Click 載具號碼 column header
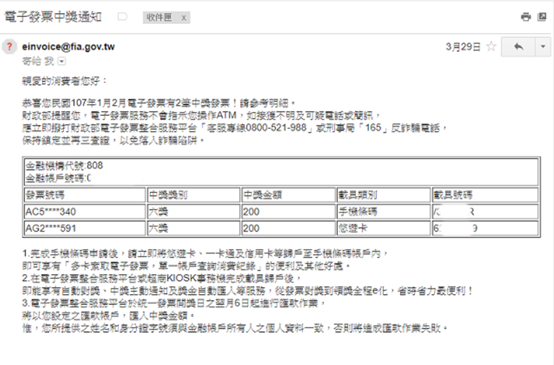Screen dimensions: 554x365 (x=485, y=195)
